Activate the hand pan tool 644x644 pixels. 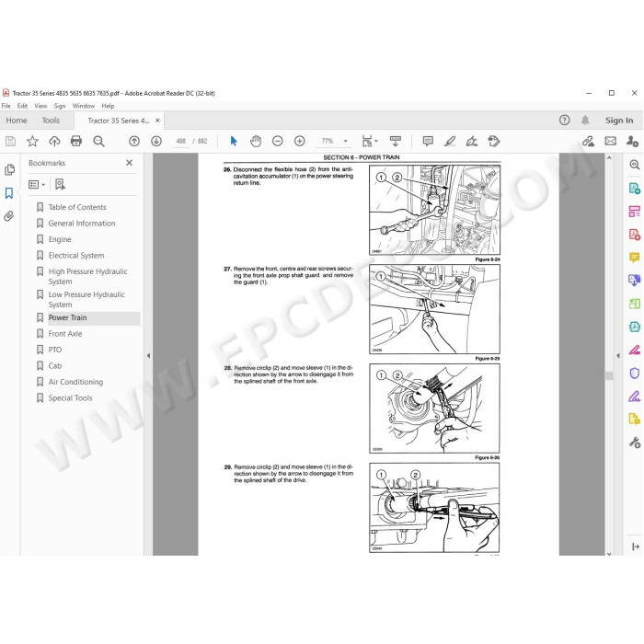point(256,142)
